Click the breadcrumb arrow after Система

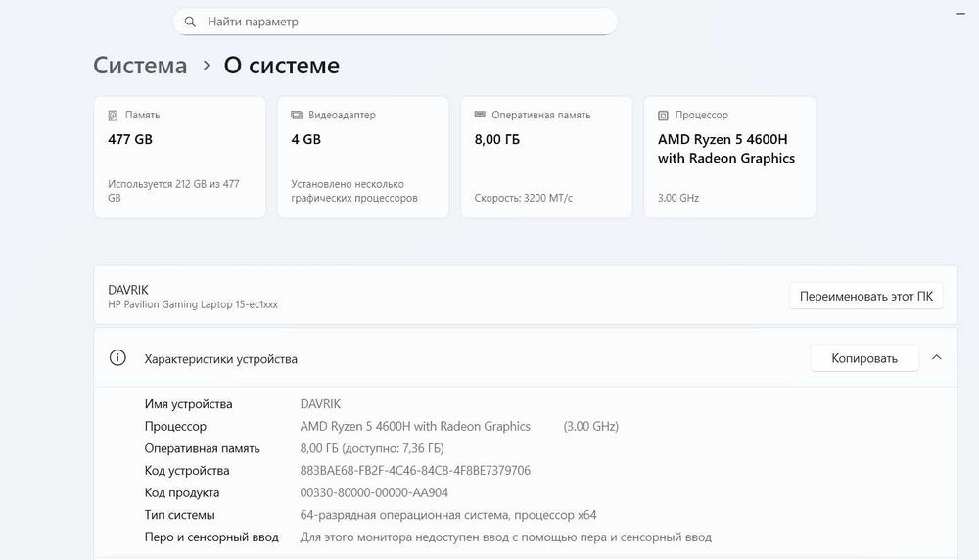[x=207, y=66]
